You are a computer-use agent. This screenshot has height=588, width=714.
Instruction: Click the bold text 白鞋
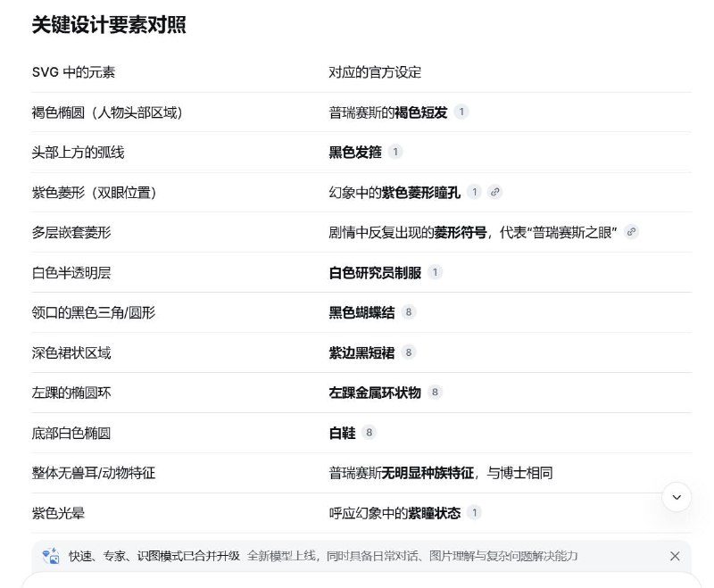[342, 433]
